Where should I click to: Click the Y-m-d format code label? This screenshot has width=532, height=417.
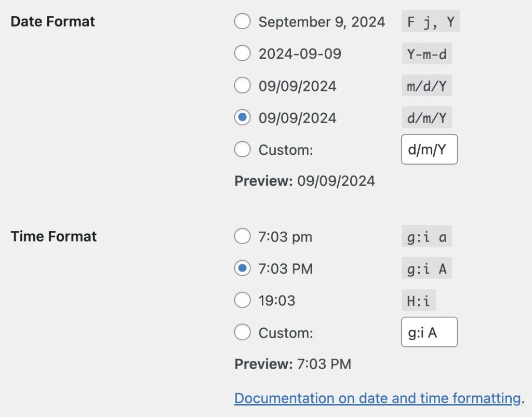pos(427,53)
